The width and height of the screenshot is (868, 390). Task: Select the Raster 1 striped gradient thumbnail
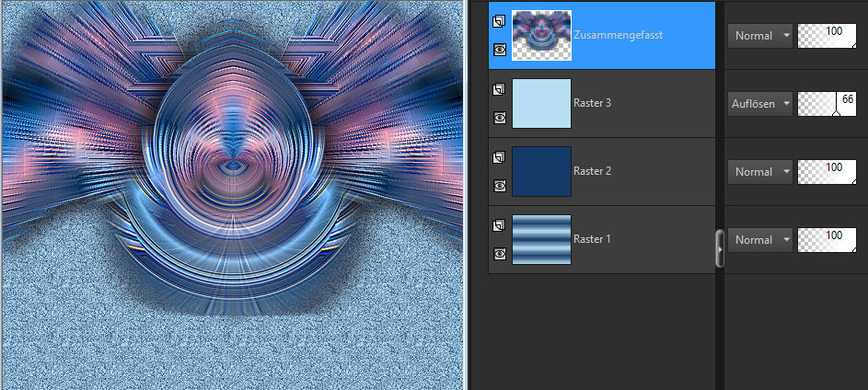tap(541, 239)
